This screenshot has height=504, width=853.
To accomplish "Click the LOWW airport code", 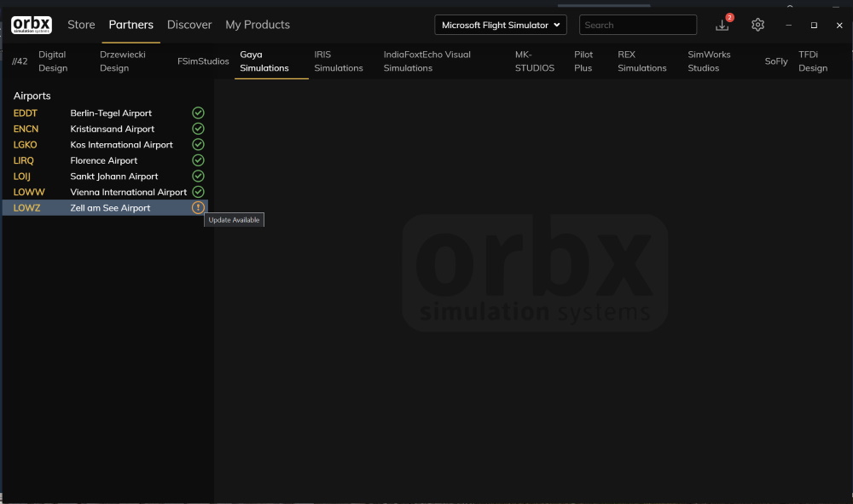I will click(x=29, y=191).
